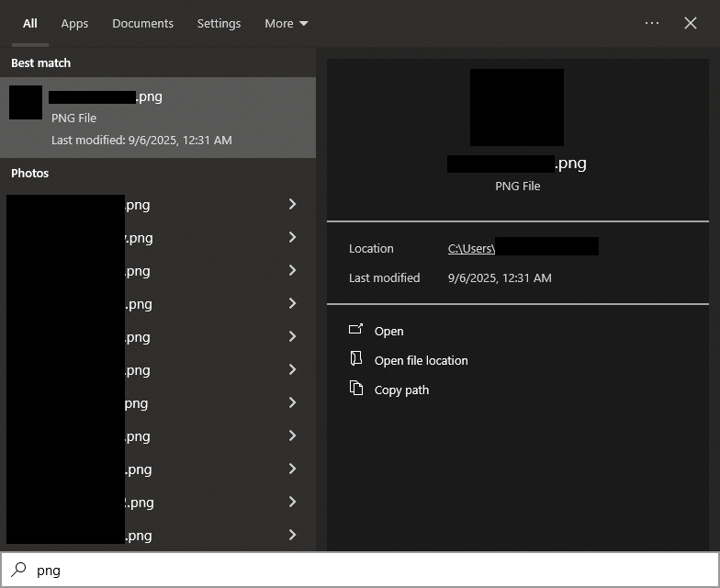This screenshot has height=588, width=720.
Task: Open the file via Open label
Action: tap(389, 331)
